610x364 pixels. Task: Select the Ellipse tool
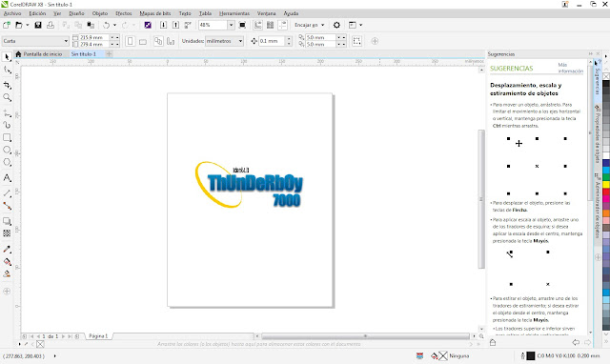7,150
